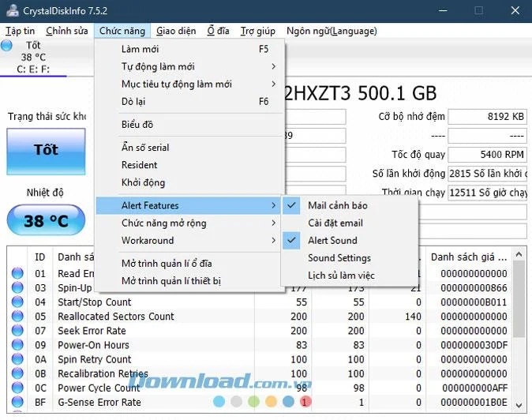This screenshot has height=420, width=532.
Task: Click the ID column header
Action: [x=40, y=257]
